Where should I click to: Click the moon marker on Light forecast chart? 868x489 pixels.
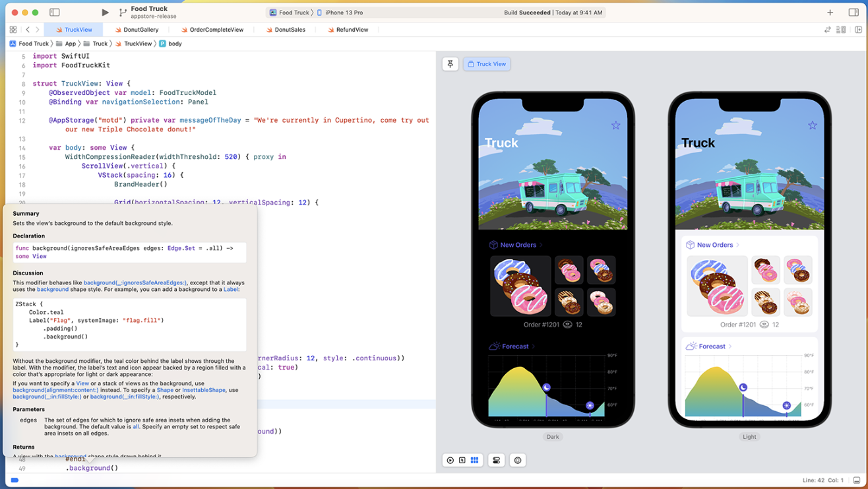pos(743,387)
